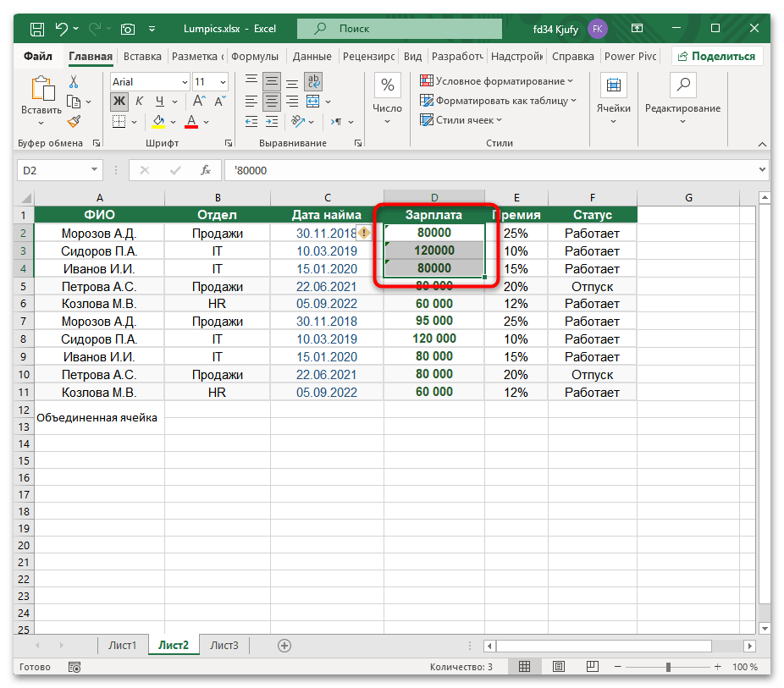
Task: Toggle center horizontal alignment
Action: pos(272,102)
